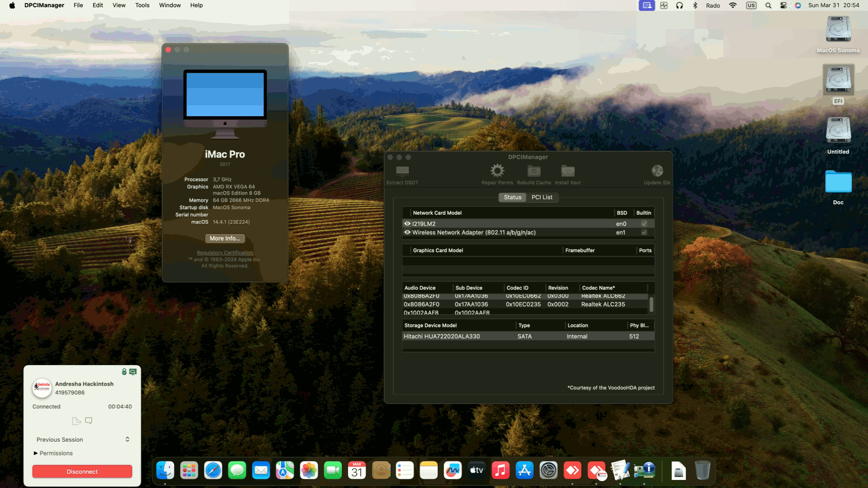
Task: Open the Apple menu
Action: tap(12, 5)
